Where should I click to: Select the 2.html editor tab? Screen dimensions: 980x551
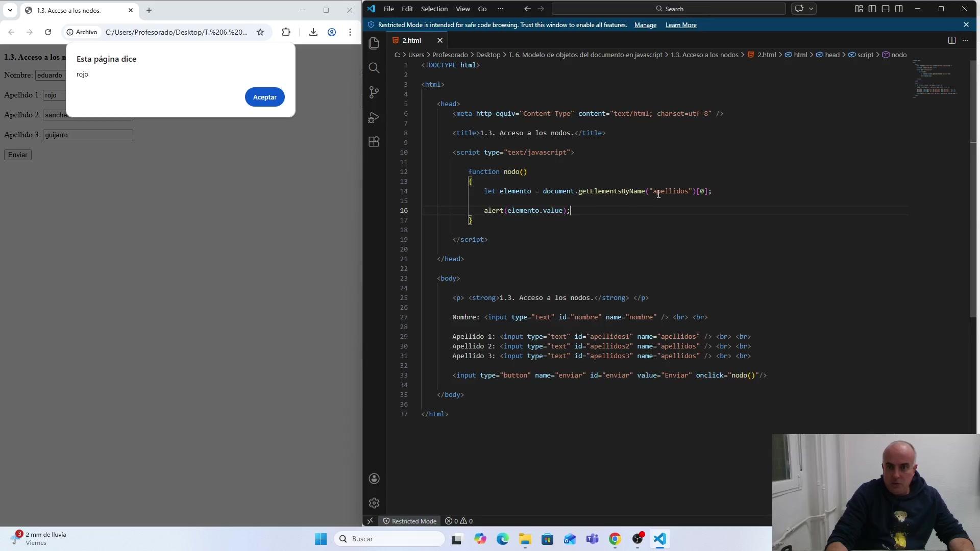pyautogui.click(x=412, y=40)
